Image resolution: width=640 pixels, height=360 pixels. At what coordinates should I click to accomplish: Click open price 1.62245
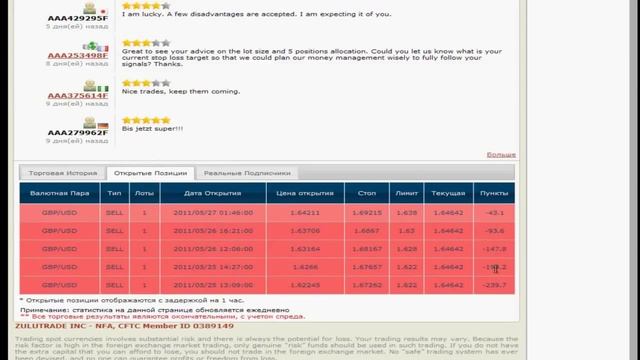tap(305, 285)
